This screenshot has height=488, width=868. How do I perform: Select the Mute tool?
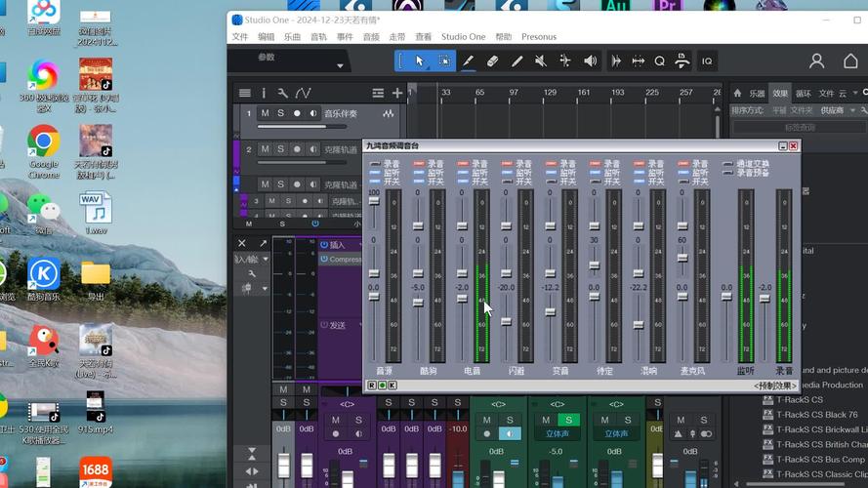[x=541, y=61]
